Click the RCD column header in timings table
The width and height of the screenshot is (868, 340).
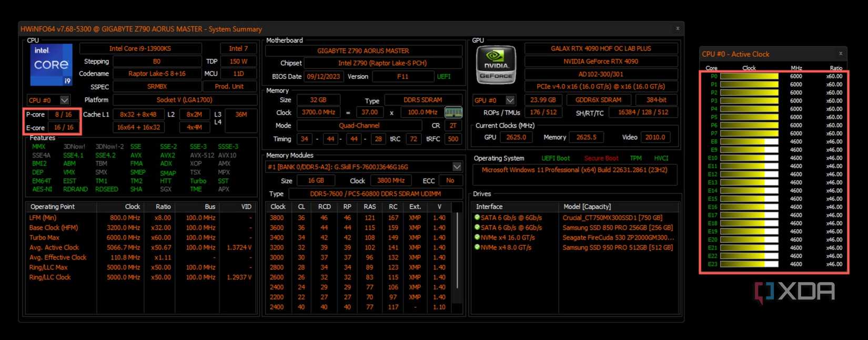tap(324, 207)
